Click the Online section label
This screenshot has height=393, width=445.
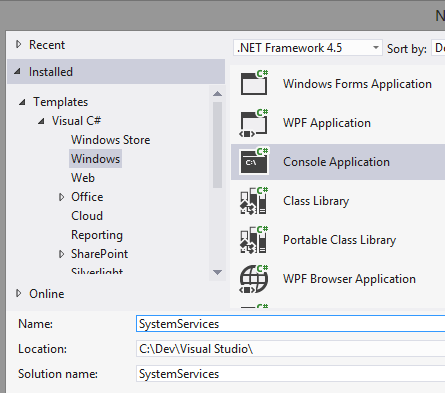(47, 294)
